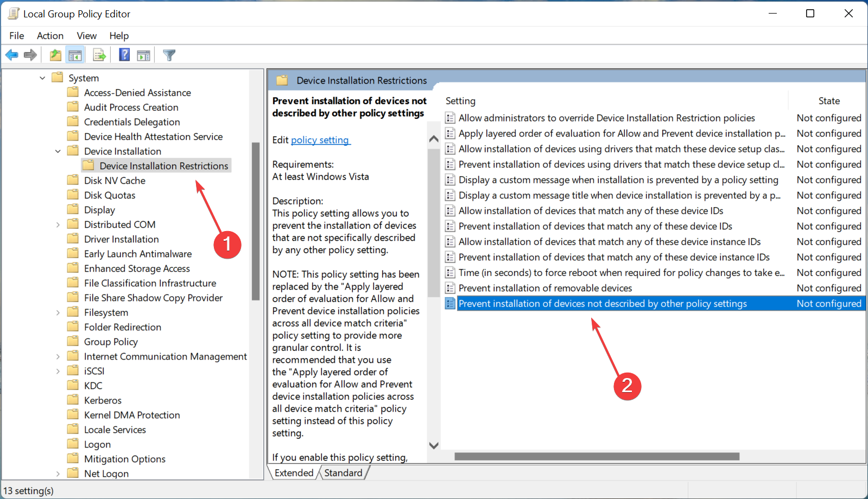Switch to the Extended tab
The width and height of the screenshot is (868, 499).
(294, 472)
